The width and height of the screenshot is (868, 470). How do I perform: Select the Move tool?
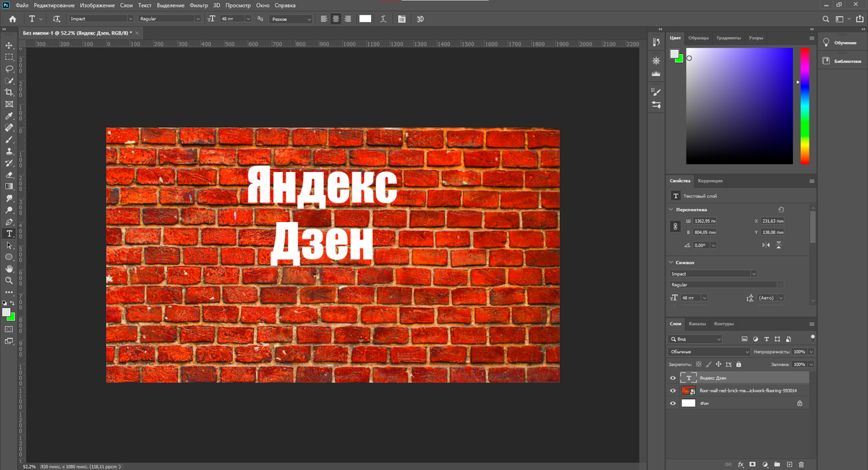pyautogui.click(x=9, y=46)
